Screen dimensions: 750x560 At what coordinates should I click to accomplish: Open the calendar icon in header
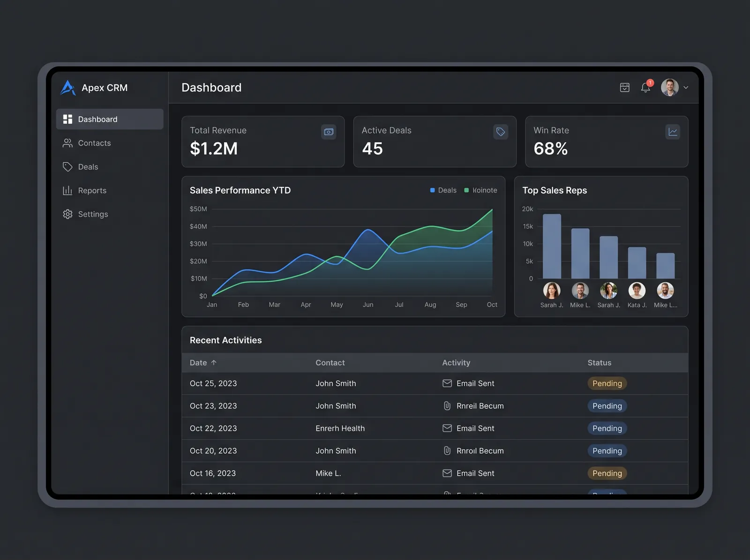624,88
